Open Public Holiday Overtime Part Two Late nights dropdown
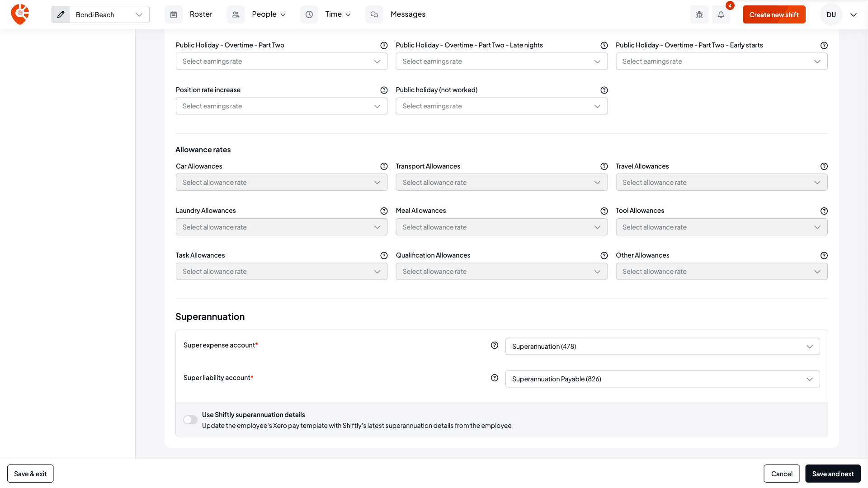Image resolution: width=868 pixels, height=488 pixels. pyautogui.click(x=502, y=61)
